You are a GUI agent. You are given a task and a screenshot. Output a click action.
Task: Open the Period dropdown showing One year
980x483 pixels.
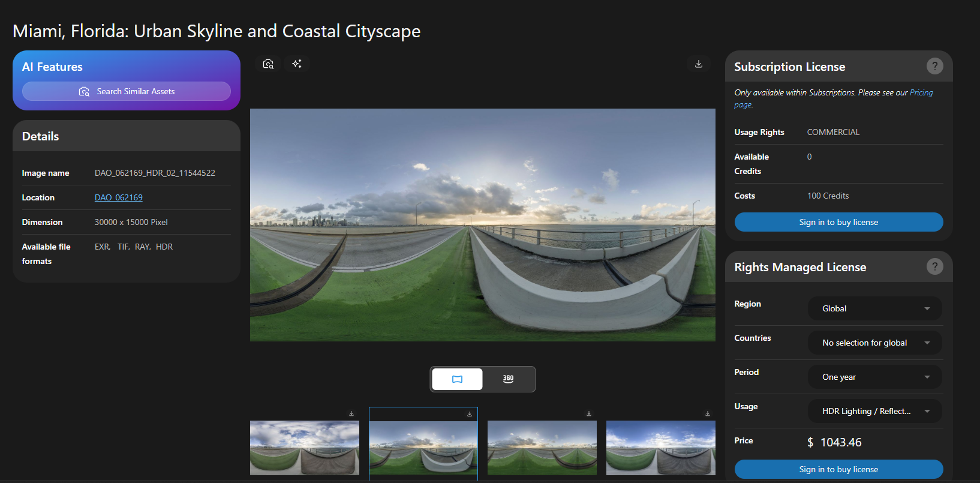click(874, 377)
